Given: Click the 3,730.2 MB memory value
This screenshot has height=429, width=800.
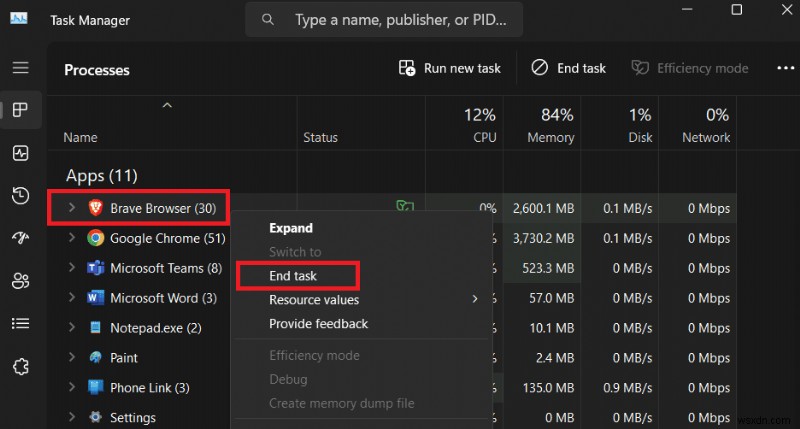Looking at the screenshot, I should coord(543,238).
